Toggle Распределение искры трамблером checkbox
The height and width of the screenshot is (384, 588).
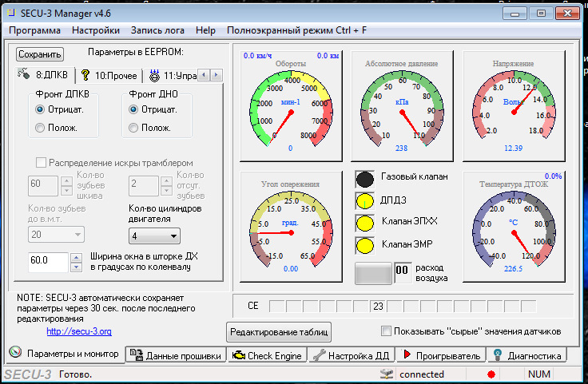click(41, 163)
